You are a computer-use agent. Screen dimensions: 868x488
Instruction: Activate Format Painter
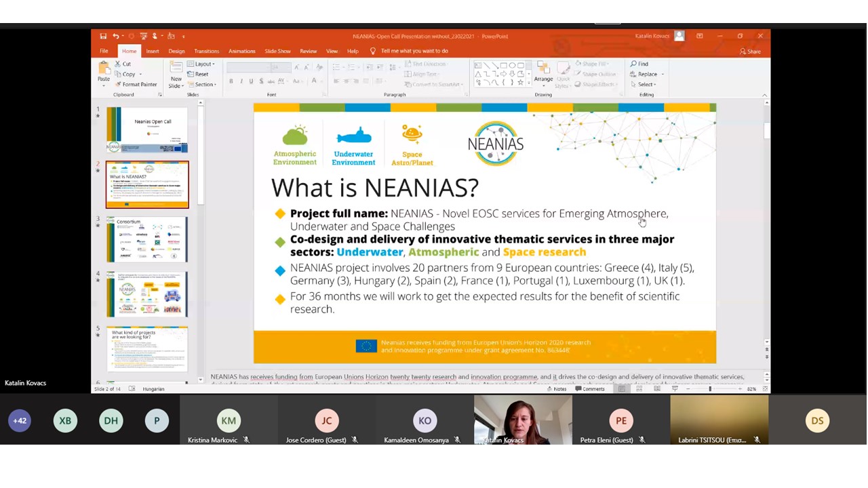[x=136, y=84]
